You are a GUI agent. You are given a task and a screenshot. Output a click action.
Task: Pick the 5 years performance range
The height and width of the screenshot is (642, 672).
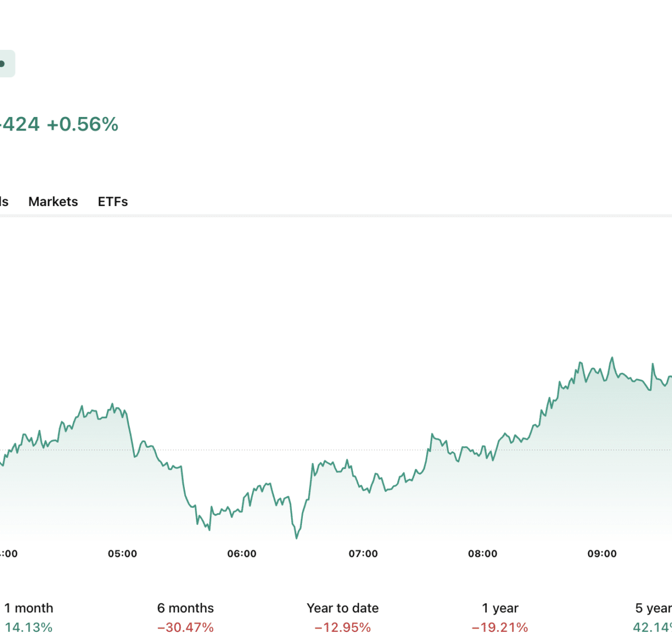pos(653,617)
